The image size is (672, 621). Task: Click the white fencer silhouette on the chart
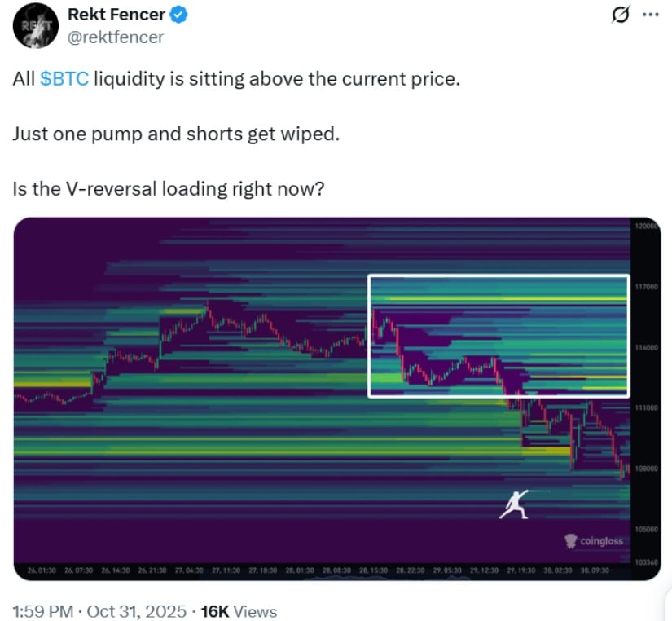[x=513, y=504]
